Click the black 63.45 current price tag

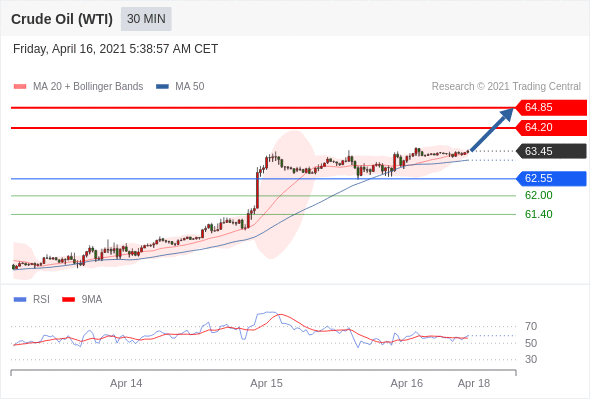[551, 151]
